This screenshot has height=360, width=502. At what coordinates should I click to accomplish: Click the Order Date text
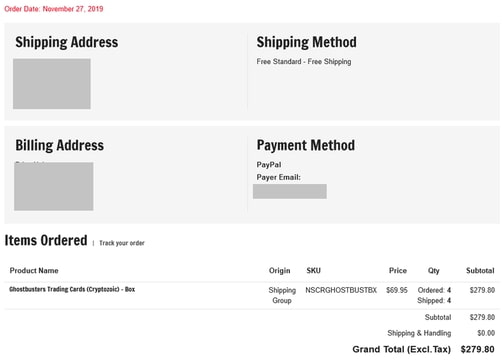click(54, 9)
